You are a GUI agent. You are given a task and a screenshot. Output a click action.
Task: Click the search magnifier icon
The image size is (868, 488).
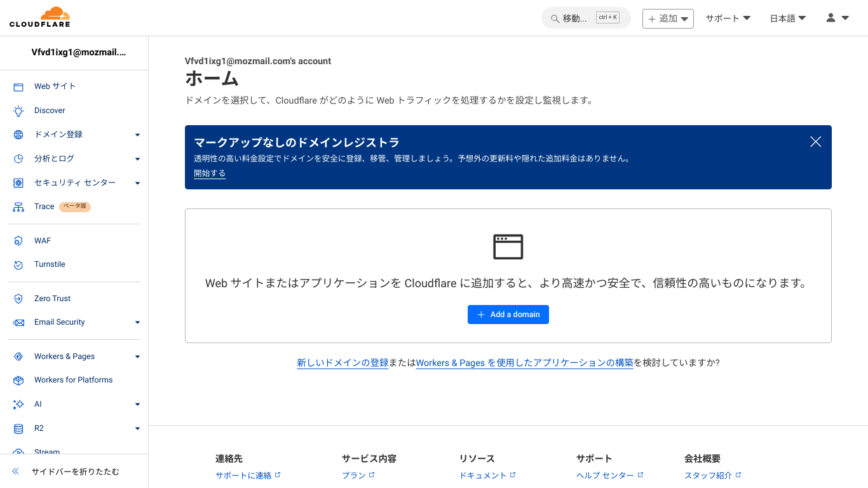555,19
